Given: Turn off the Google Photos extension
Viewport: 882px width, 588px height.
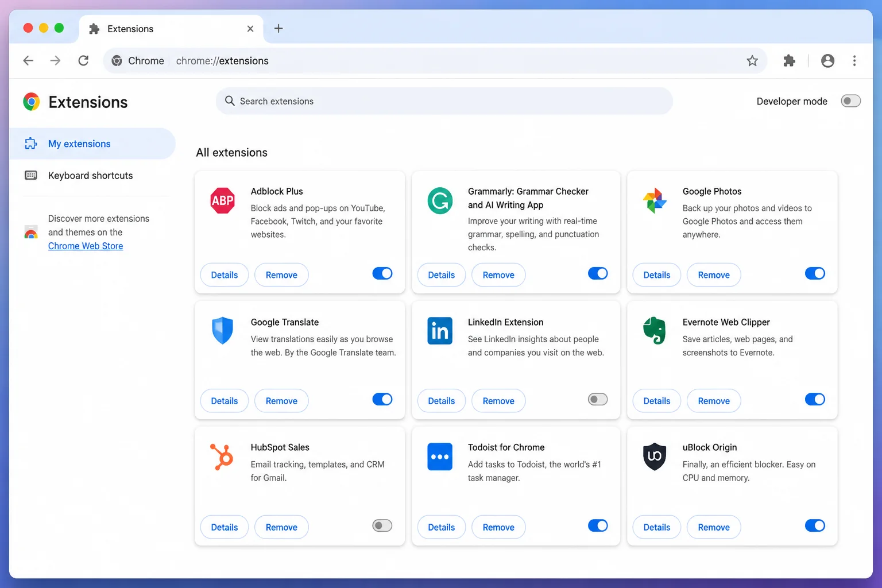Looking at the screenshot, I should point(815,273).
